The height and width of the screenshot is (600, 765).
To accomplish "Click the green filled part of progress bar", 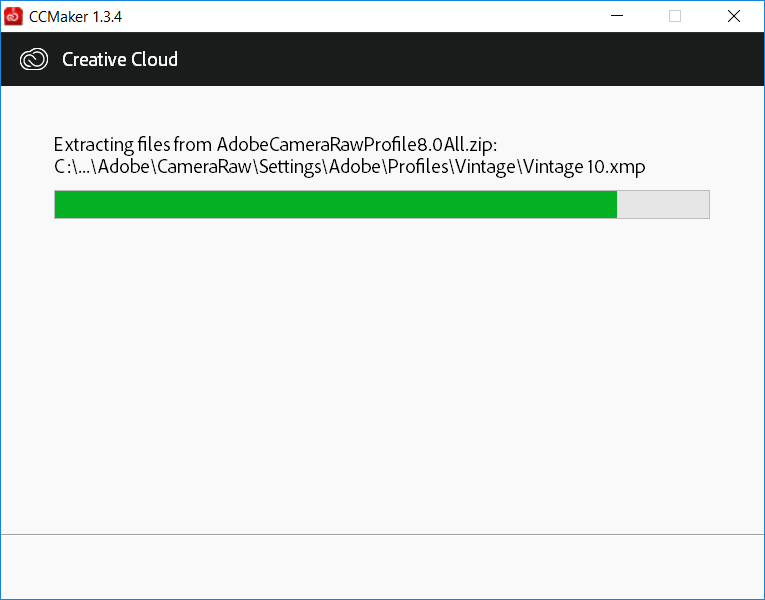I will pyautogui.click(x=336, y=204).
